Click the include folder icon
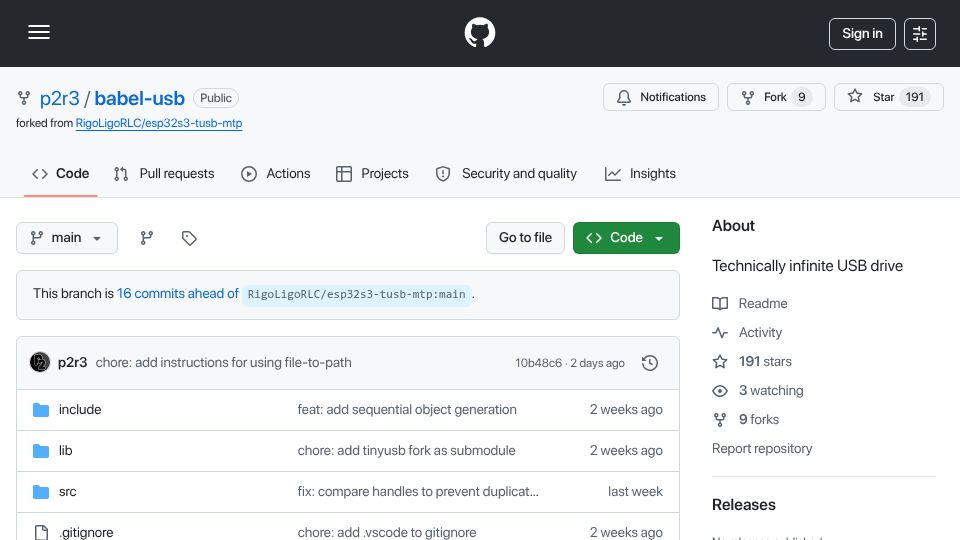Screen dimensions: 960x540 point(41,410)
